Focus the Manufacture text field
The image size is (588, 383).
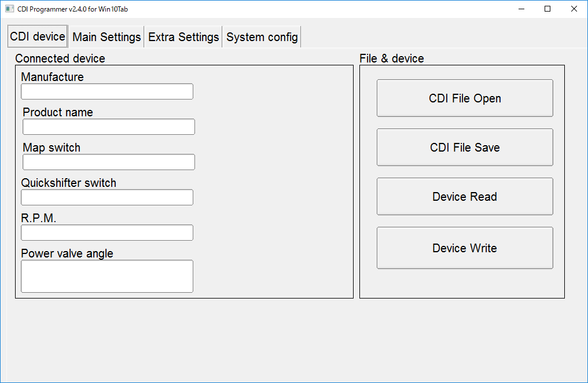[x=107, y=91]
